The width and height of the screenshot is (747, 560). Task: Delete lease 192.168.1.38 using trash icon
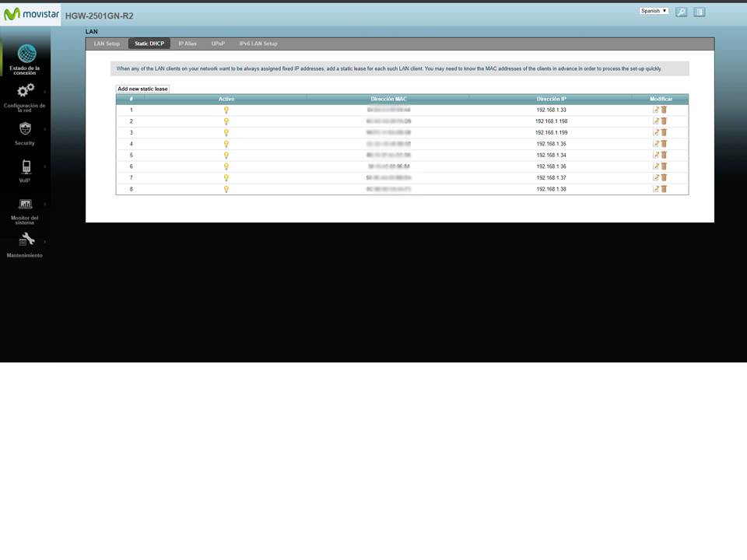(x=664, y=188)
